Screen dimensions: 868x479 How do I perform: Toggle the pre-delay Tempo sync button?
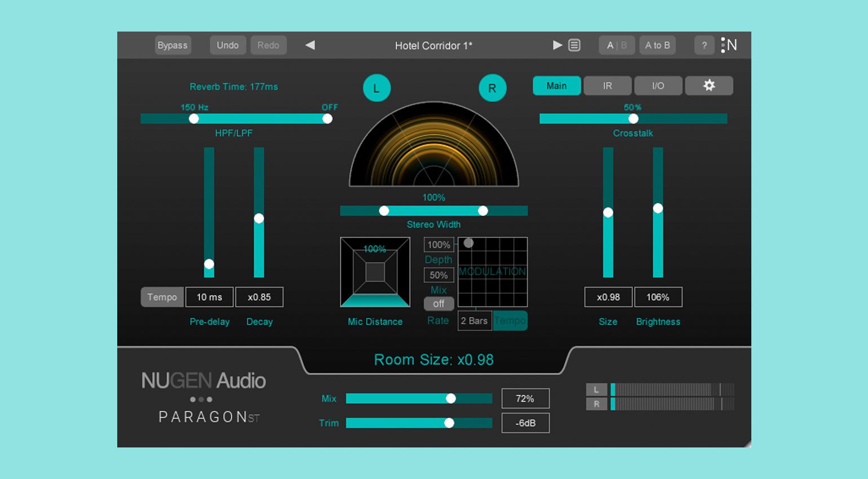click(x=162, y=297)
